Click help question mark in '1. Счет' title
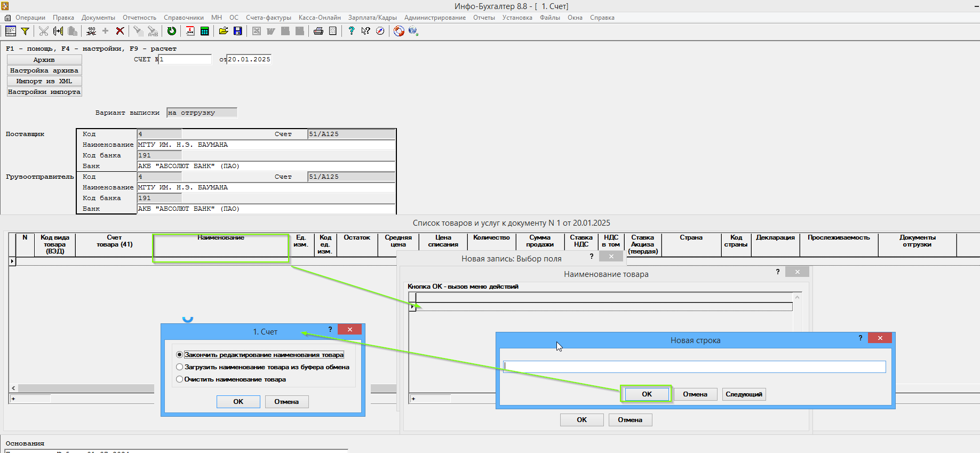Viewport: 980px width, 453px height. click(330, 329)
